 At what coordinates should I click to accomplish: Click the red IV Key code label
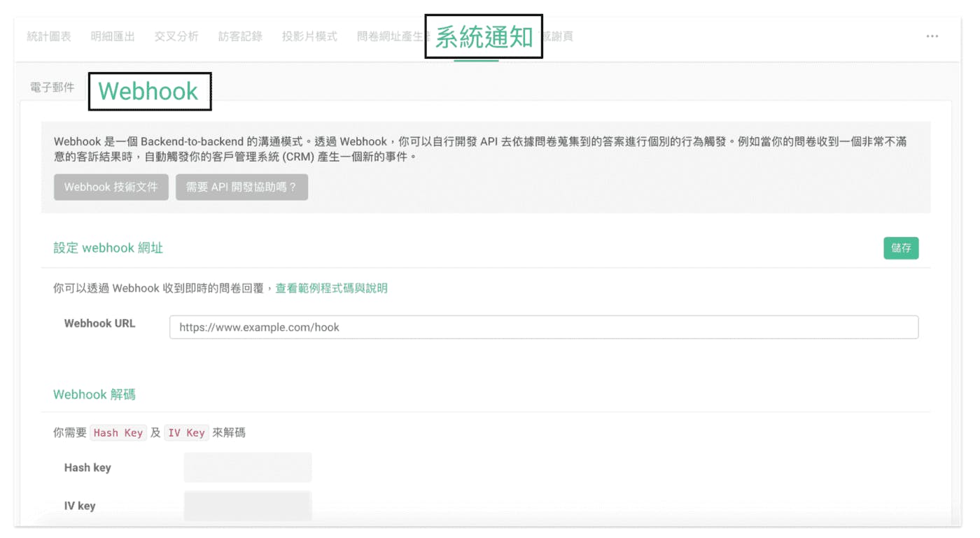[x=186, y=433]
